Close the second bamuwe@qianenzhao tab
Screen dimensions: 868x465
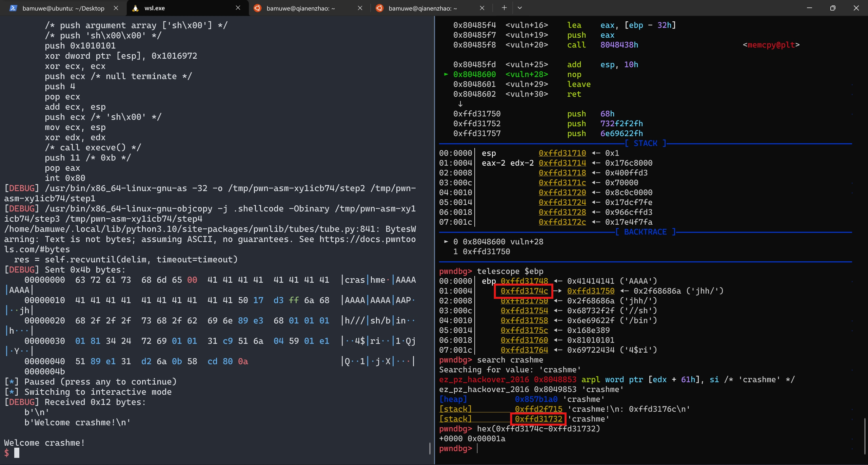pyautogui.click(x=482, y=8)
